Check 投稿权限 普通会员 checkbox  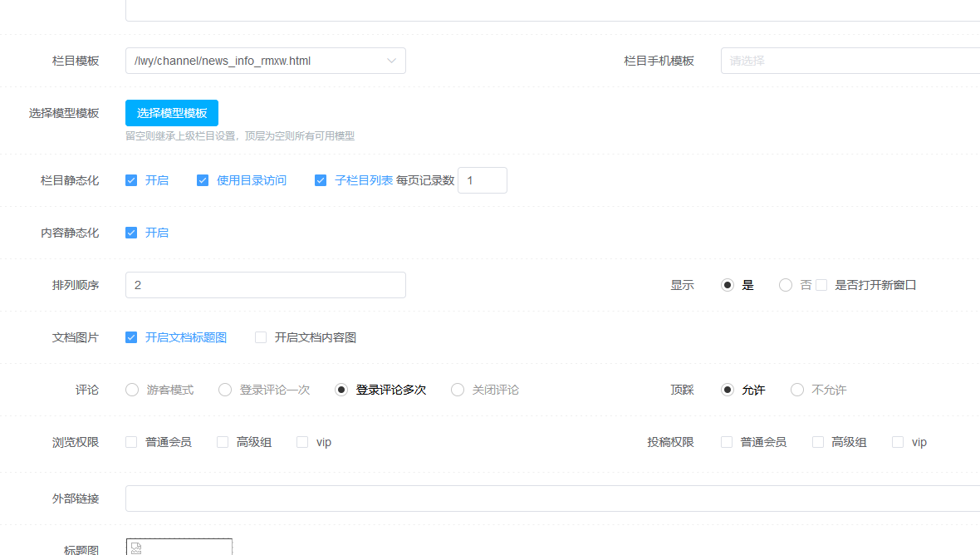coord(726,442)
